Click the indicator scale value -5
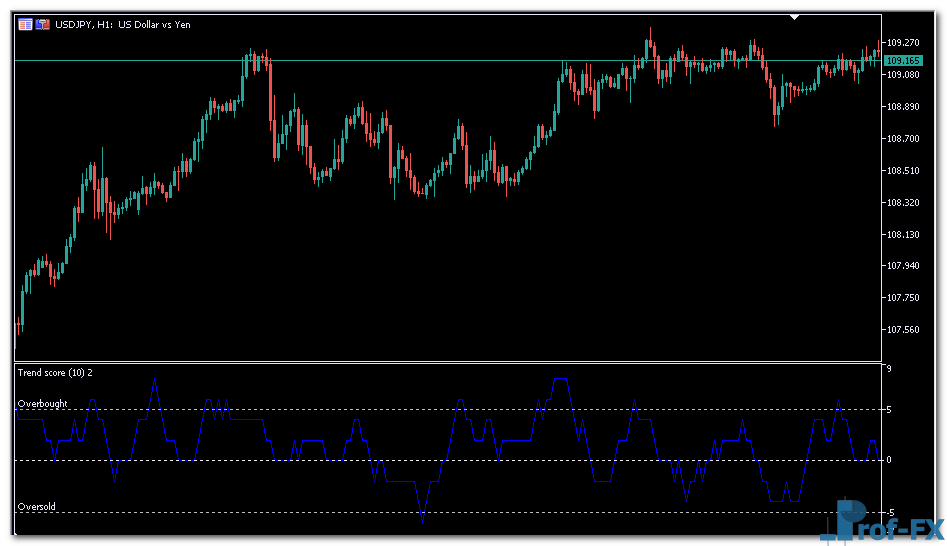This screenshot has width=947, height=546. pyautogui.click(x=889, y=512)
